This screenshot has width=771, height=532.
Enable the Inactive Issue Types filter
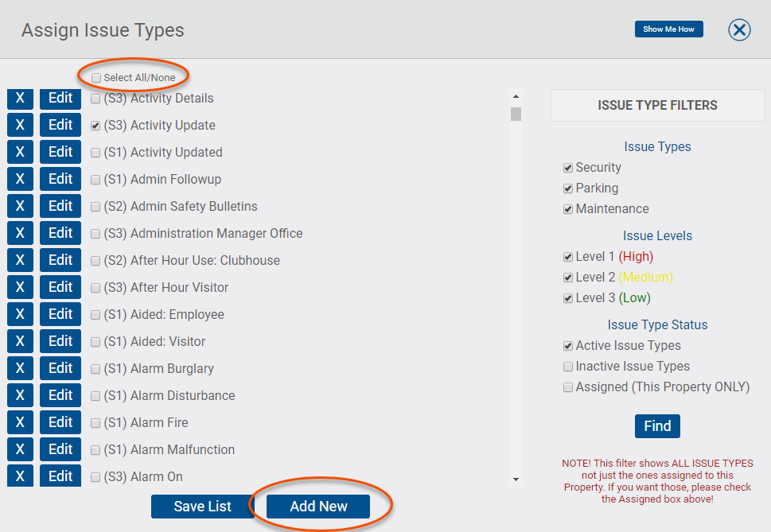[568, 366]
